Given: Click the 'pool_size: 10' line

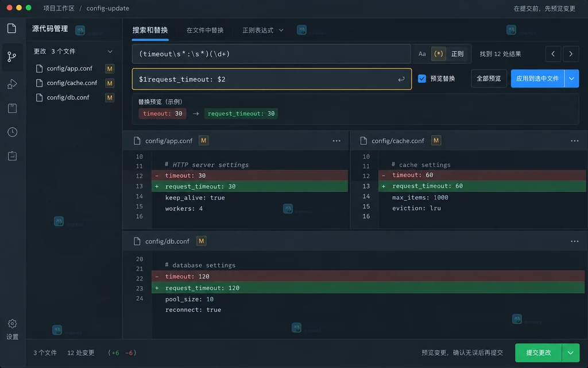Looking at the screenshot, I should pyautogui.click(x=189, y=299).
